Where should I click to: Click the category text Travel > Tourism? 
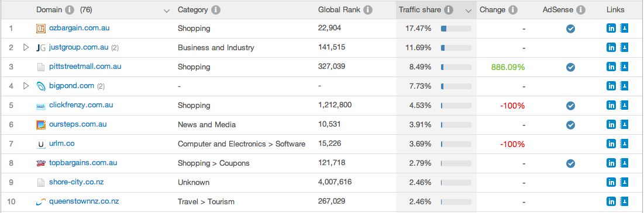(206, 201)
